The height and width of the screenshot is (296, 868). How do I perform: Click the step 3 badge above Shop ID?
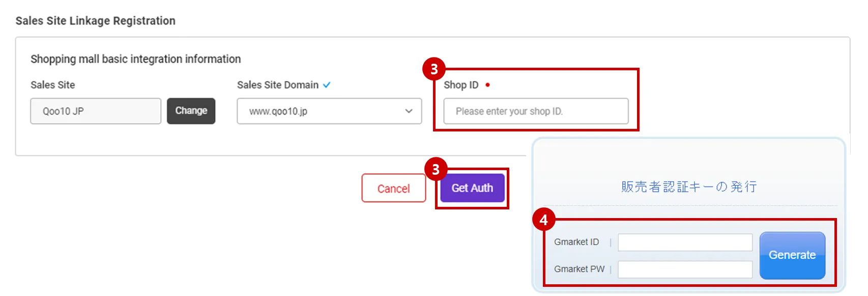[x=434, y=69]
